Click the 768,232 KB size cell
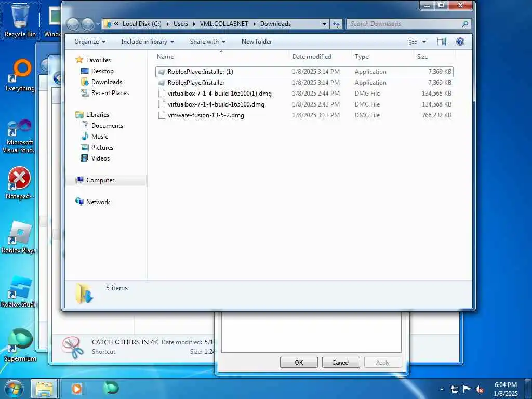Screen dimensions: 532x399 click(436, 115)
